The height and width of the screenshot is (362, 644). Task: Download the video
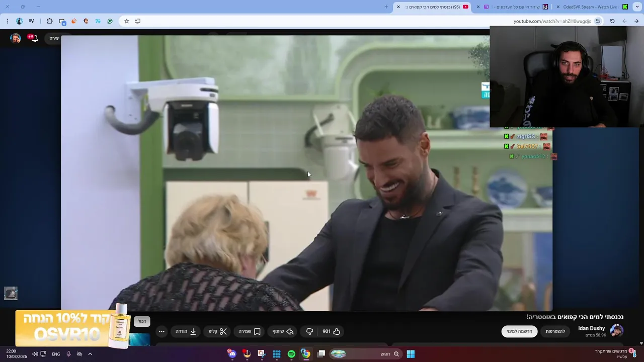click(186, 331)
